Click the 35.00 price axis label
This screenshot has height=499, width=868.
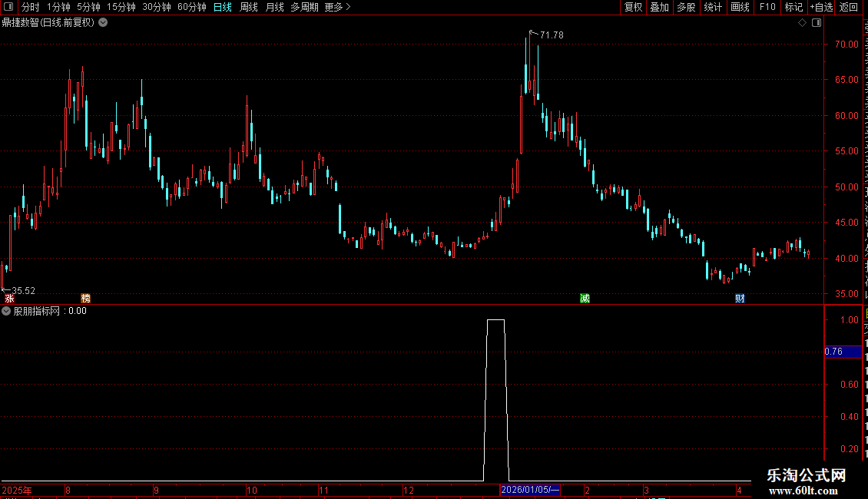pos(847,294)
